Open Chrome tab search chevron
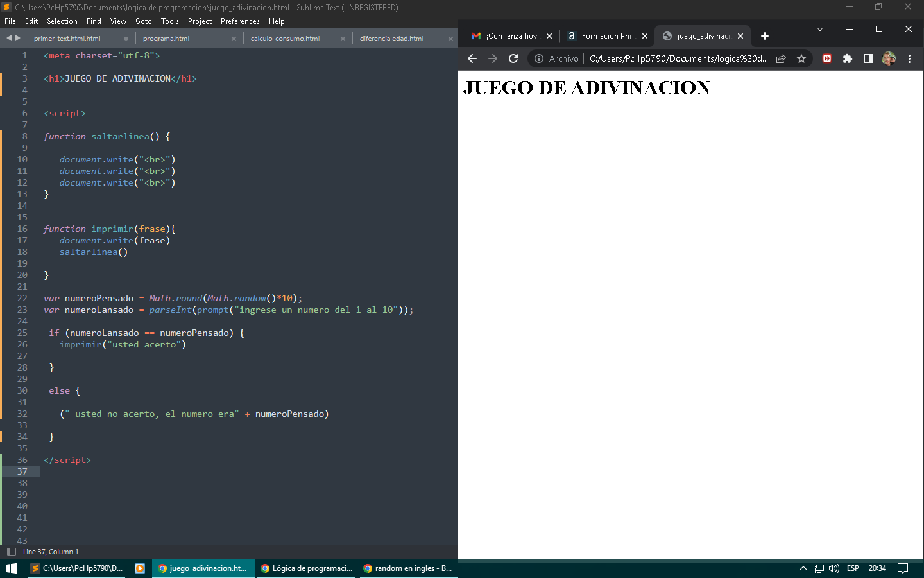The width and height of the screenshot is (924, 578). pos(819,29)
